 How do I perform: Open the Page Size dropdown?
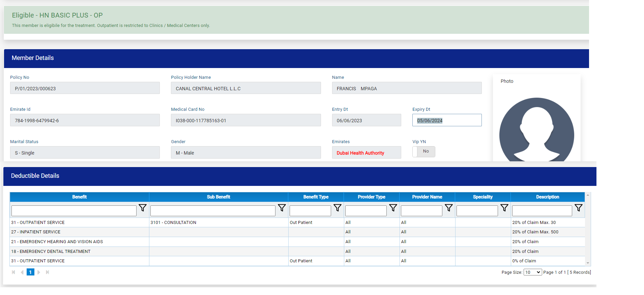tap(532, 272)
